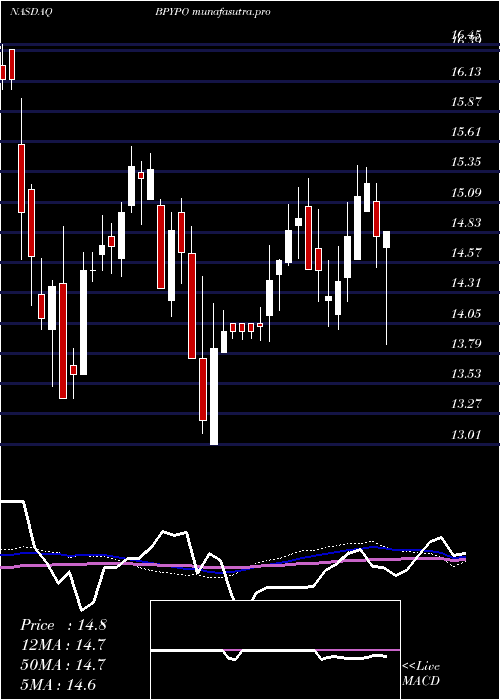Image resolution: width=500 pixels, height=700 pixels.
Task: Click the Price : 14.8 readout
Action: tap(63, 625)
